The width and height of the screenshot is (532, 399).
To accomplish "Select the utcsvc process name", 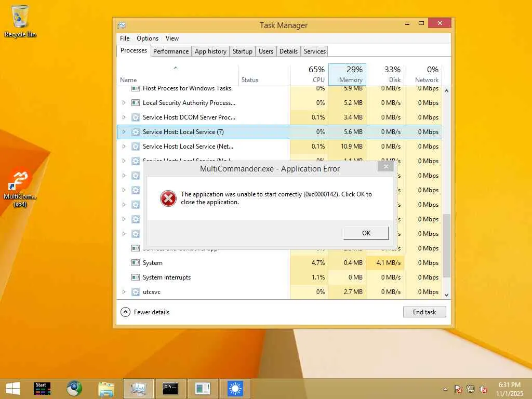I will [x=152, y=292].
